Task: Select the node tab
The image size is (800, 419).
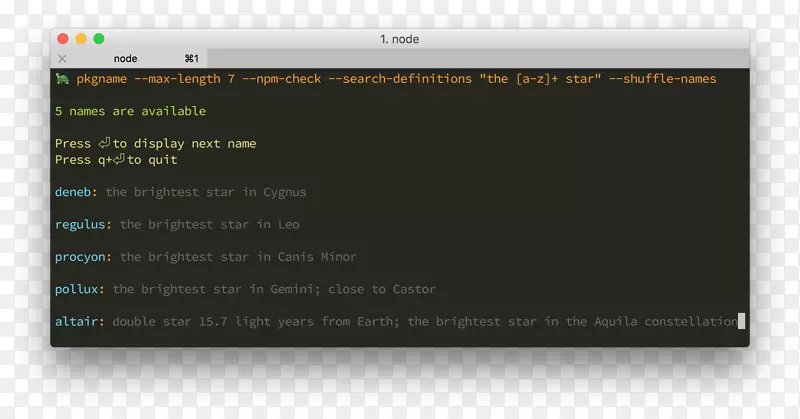Action: coord(129,59)
